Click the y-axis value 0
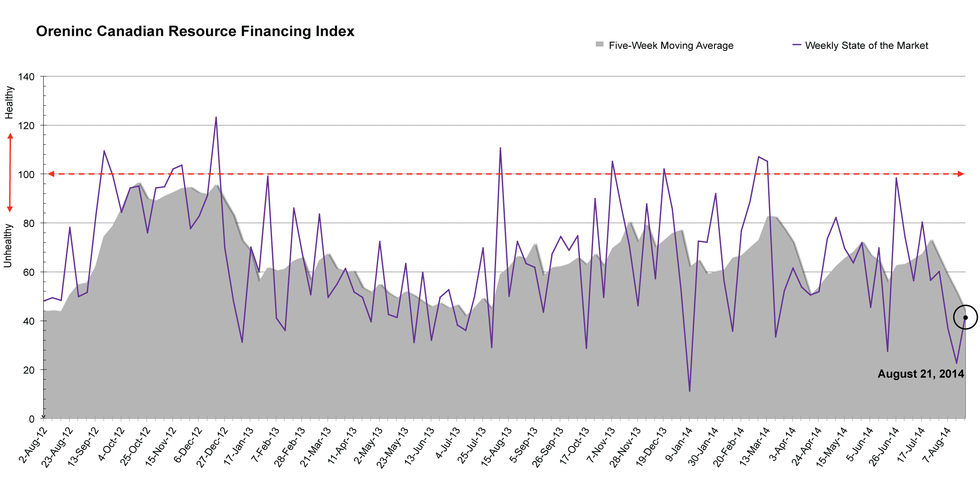The height and width of the screenshot is (498, 980). pos(31,419)
